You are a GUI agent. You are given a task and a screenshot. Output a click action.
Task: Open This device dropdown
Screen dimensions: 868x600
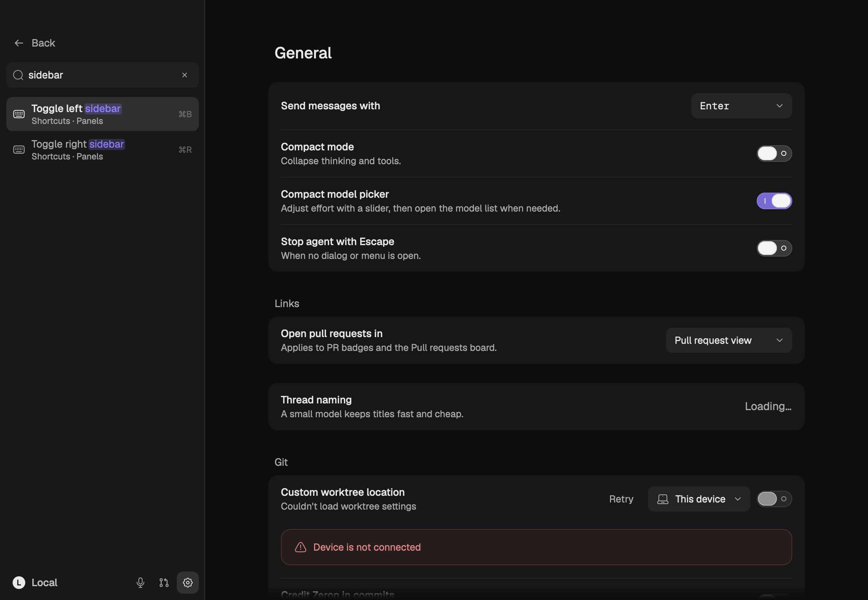pyautogui.click(x=699, y=499)
